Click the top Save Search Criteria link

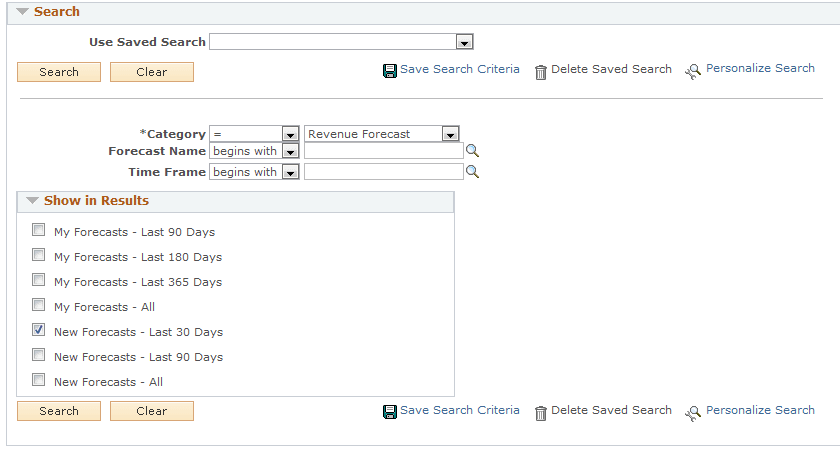[x=460, y=69]
